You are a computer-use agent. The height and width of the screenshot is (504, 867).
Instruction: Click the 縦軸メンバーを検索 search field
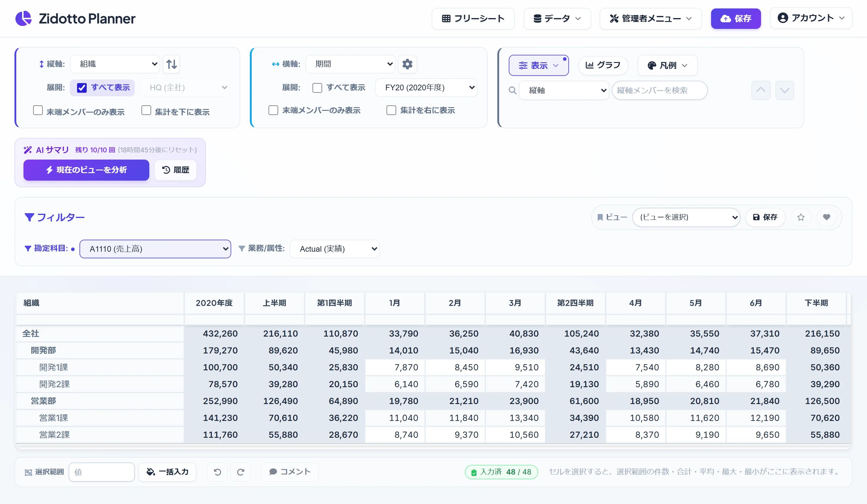coord(659,90)
